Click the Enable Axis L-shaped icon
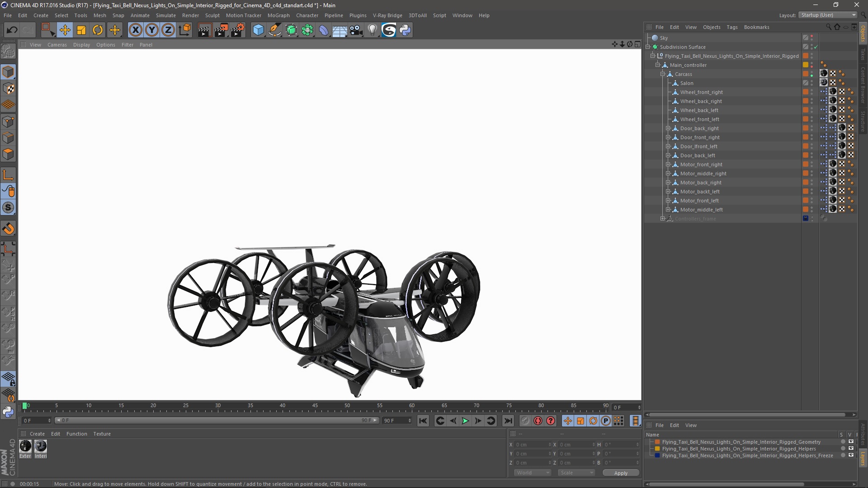Image resolution: width=868 pixels, height=488 pixels. [x=8, y=175]
